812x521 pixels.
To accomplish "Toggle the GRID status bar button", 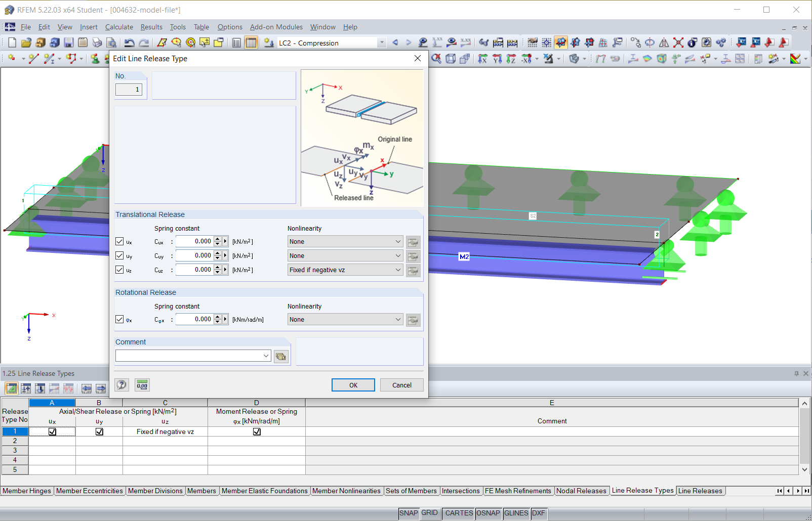I will click(x=430, y=513).
